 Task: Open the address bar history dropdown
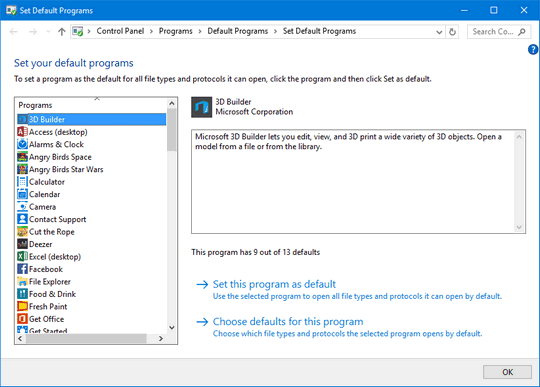pyautogui.click(x=439, y=32)
